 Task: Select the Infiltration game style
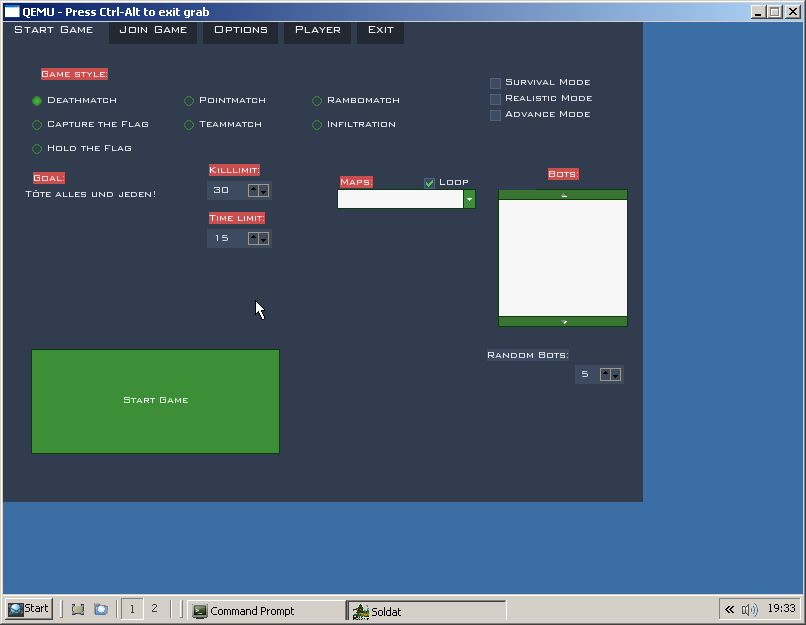pos(317,125)
